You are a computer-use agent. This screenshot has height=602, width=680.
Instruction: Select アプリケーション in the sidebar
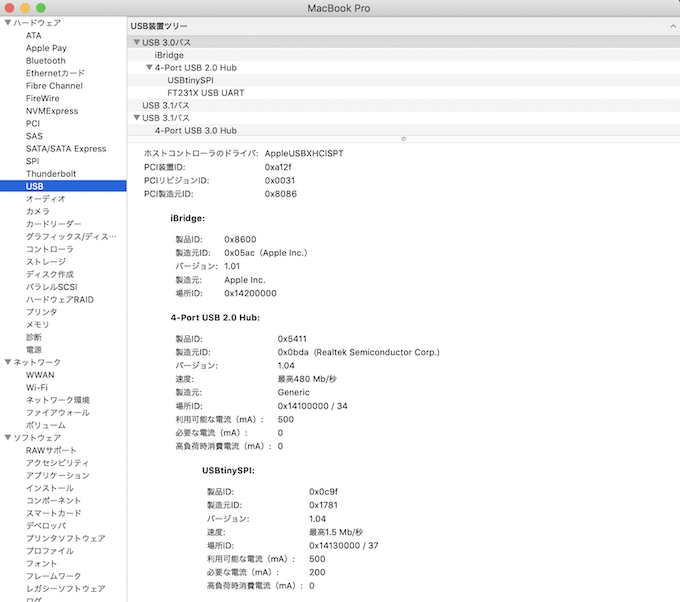[58, 476]
